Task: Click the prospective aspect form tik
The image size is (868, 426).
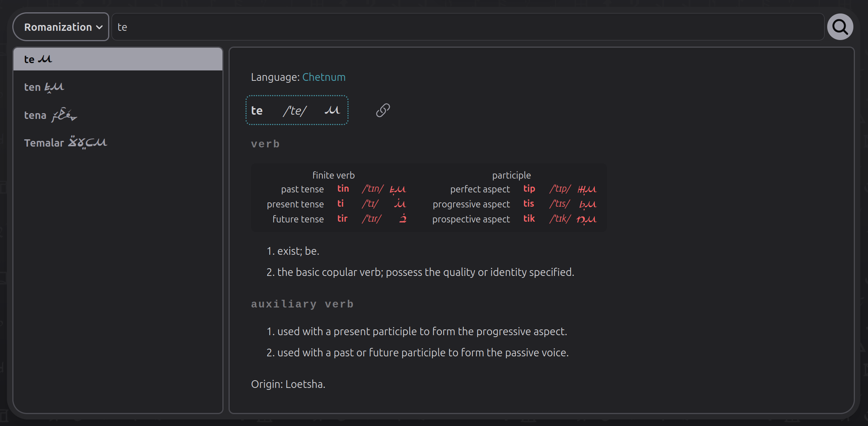Action: point(529,218)
